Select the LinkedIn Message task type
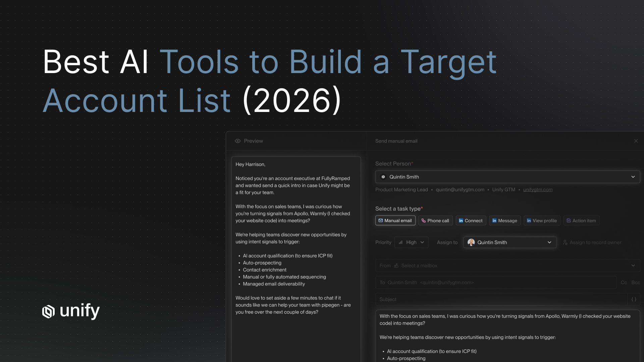 pyautogui.click(x=505, y=221)
